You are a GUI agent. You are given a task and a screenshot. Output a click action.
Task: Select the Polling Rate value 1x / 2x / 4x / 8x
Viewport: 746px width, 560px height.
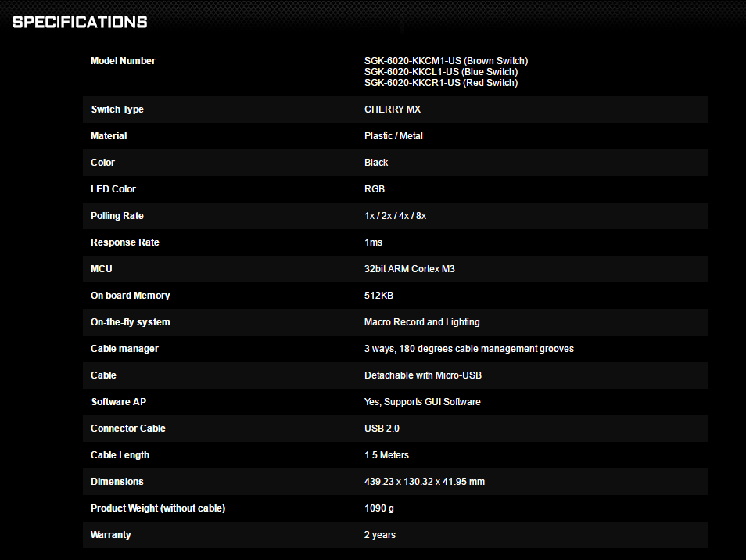(395, 216)
